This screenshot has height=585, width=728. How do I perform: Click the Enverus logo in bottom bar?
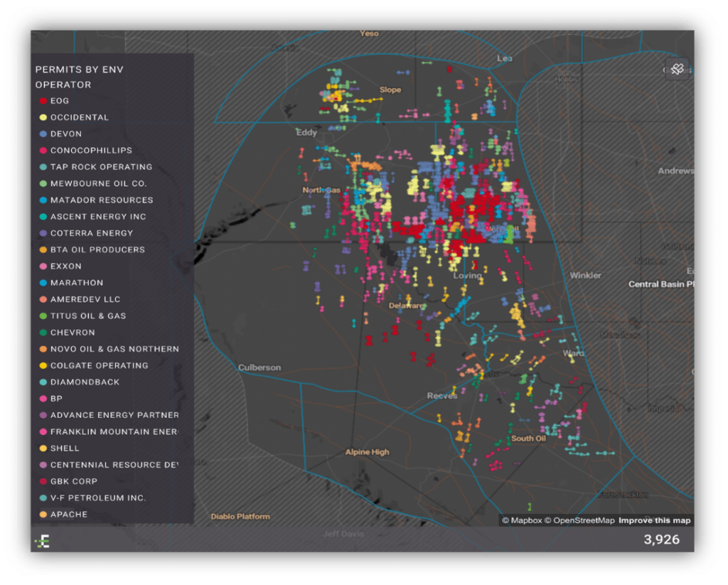coord(43,542)
